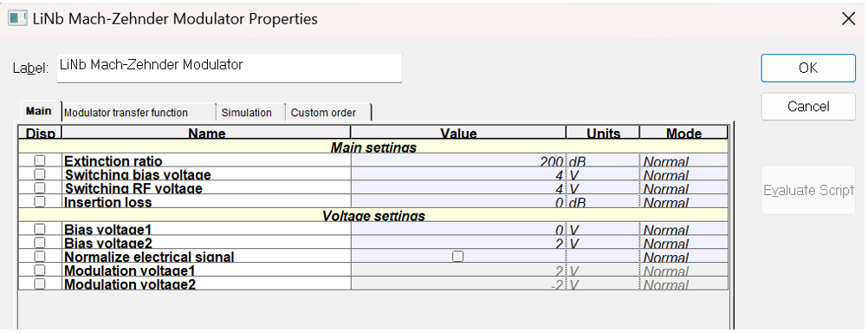Go to the Custom order tab
The image size is (868, 333).
pyautogui.click(x=327, y=113)
